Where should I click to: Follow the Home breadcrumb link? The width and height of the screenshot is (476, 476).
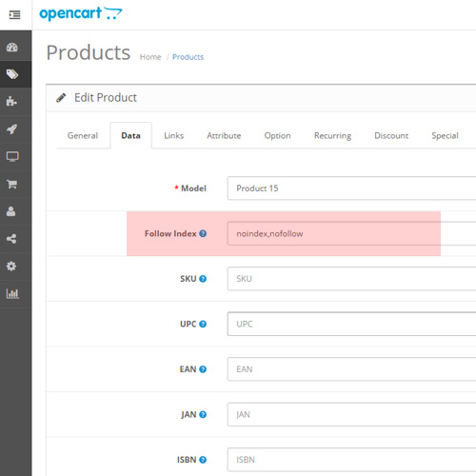[150, 57]
